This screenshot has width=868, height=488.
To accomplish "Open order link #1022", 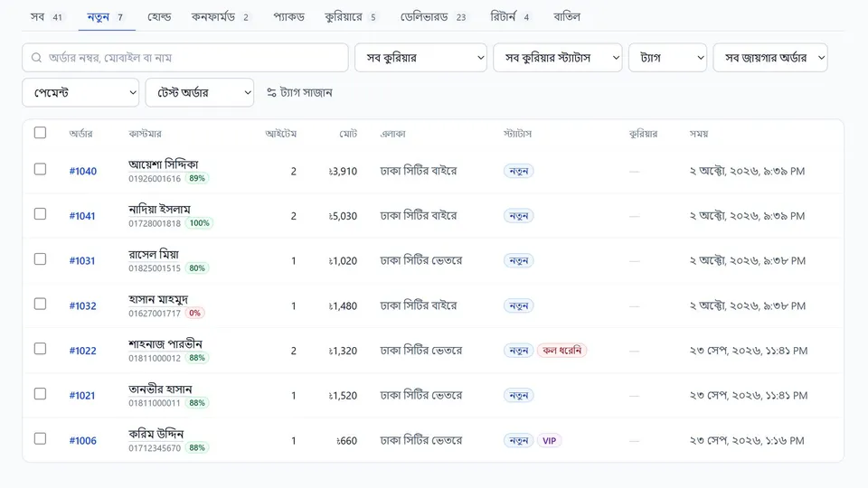I will (83, 351).
